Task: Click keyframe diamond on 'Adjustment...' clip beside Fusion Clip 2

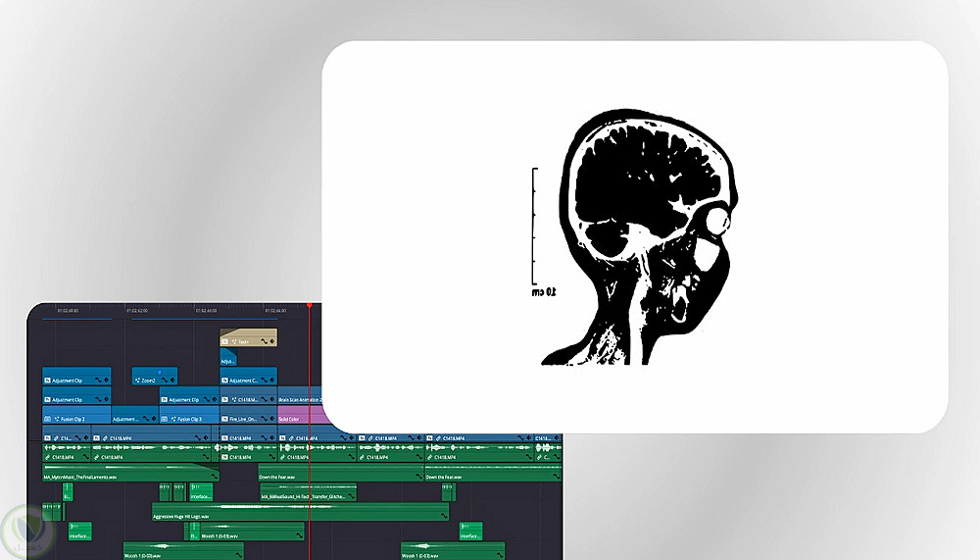Action: point(154,419)
